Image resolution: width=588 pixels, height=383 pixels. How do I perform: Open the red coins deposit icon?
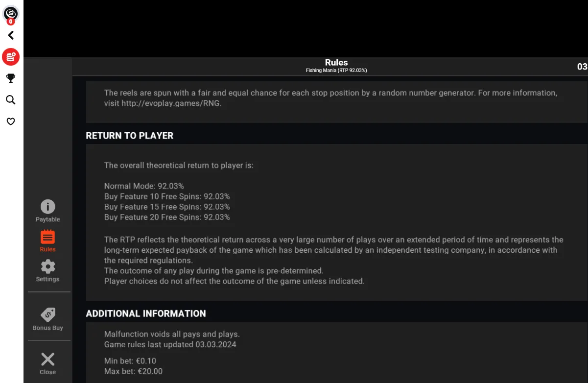point(11,57)
